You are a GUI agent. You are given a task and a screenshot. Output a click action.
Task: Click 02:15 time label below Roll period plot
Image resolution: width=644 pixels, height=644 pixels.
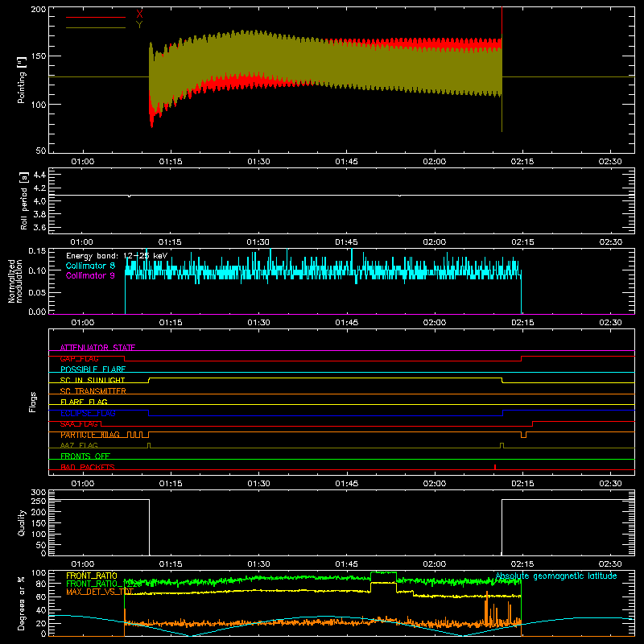522,242
